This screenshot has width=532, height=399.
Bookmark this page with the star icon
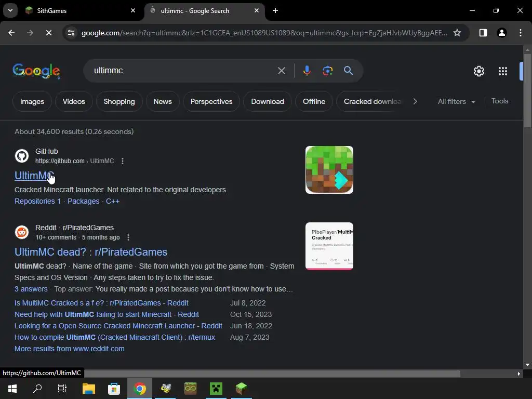(457, 33)
